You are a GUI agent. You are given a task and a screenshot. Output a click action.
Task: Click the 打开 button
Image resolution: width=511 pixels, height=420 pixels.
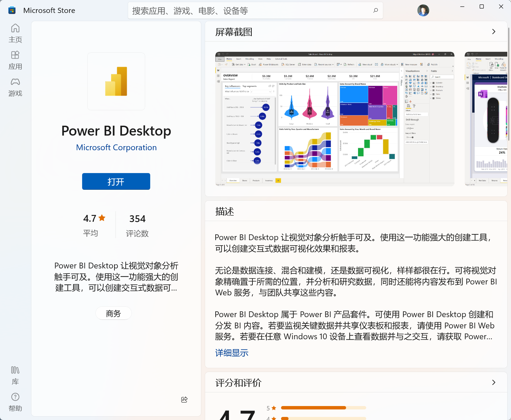coord(116,182)
